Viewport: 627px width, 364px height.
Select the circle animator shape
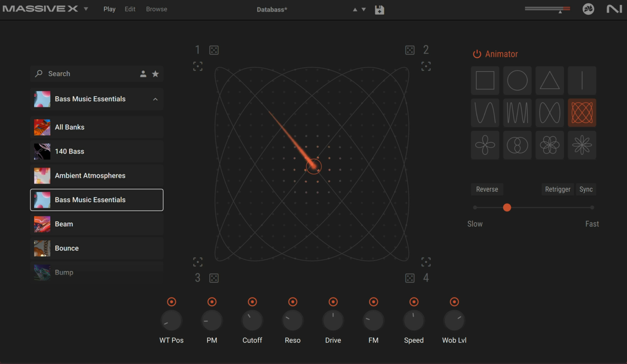(x=517, y=80)
